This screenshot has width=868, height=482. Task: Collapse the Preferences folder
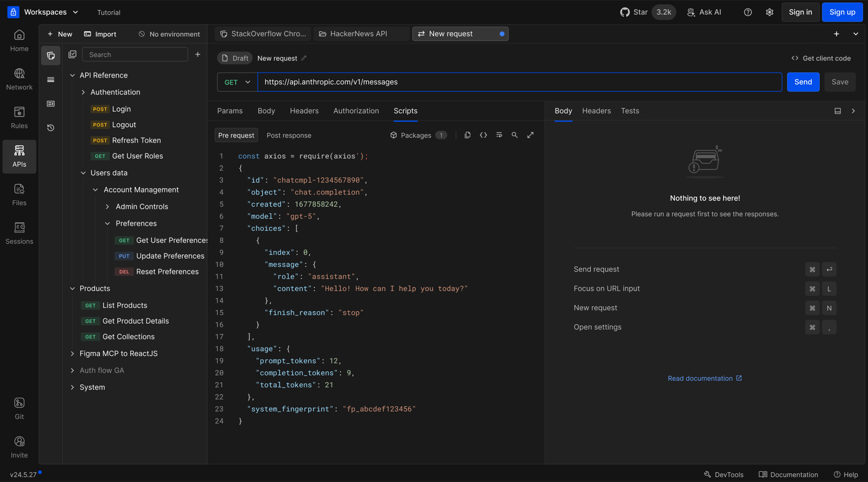(x=107, y=223)
